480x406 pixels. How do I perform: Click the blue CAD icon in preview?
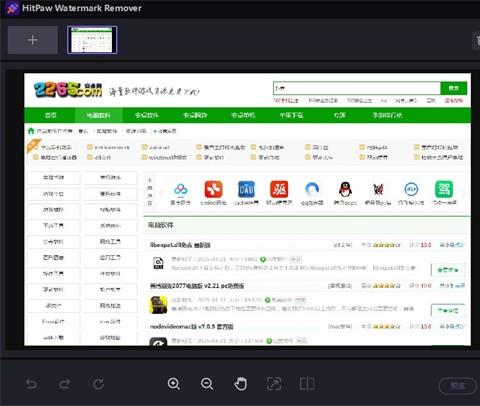[x=246, y=189]
